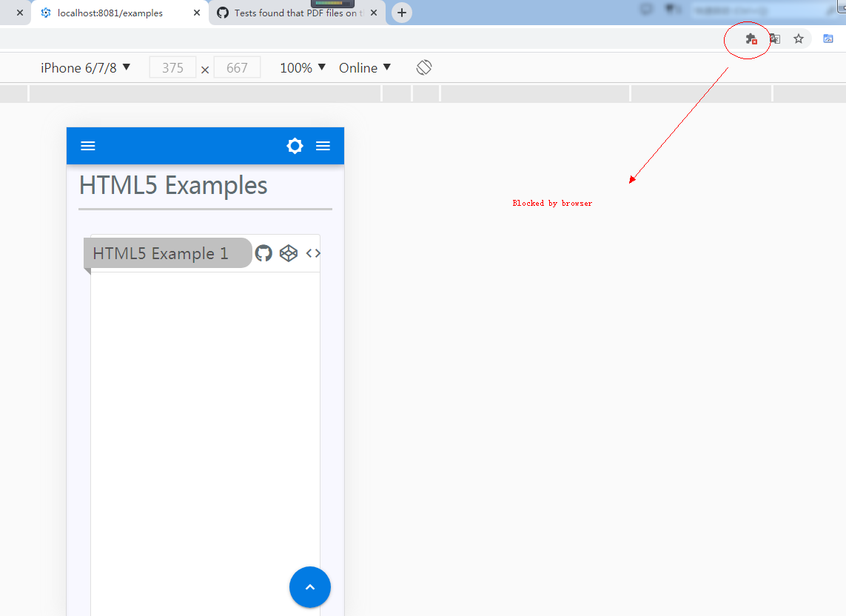Image resolution: width=846 pixels, height=616 pixels.
Task: Open the Online network throttling dropdown
Action: tap(363, 67)
